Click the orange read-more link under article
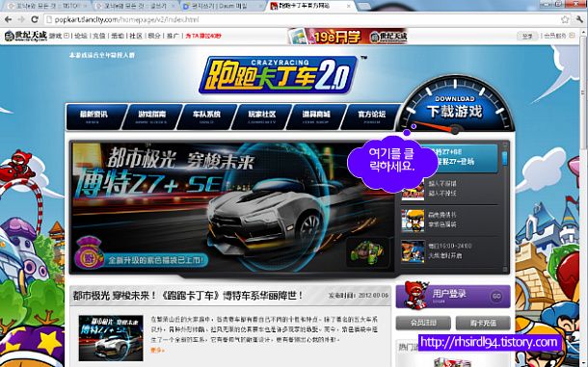The image size is (588, 367). [x=157, y=350]
